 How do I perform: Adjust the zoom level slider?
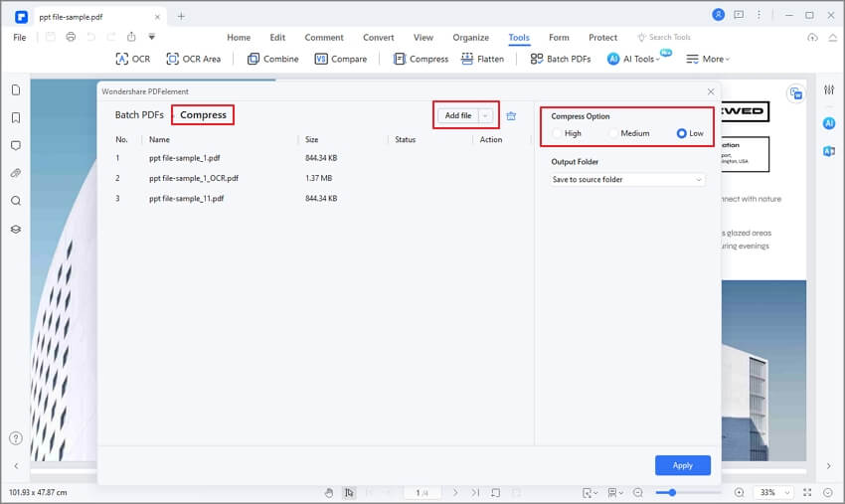tap(673, 492)
